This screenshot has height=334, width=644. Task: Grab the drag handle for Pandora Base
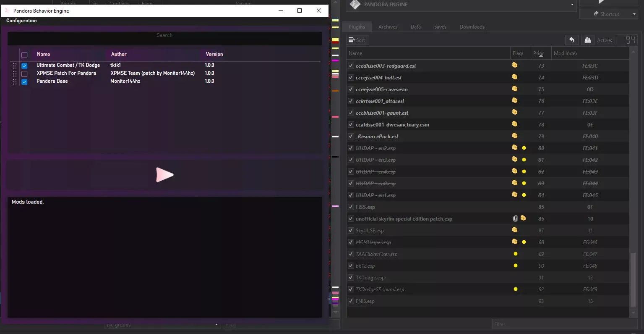coord(15,82)
